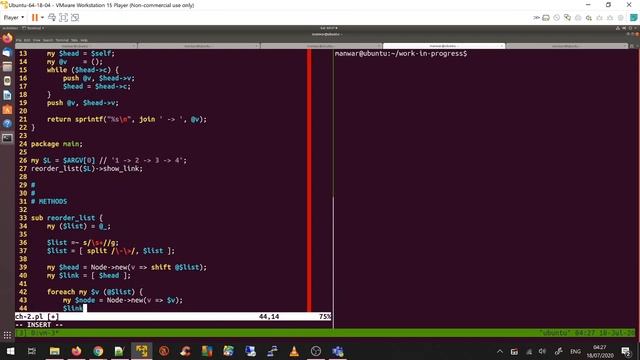Viewport: 640px width, 360px height.
Task: Open the terminal File menu
Action: (19, 40)
